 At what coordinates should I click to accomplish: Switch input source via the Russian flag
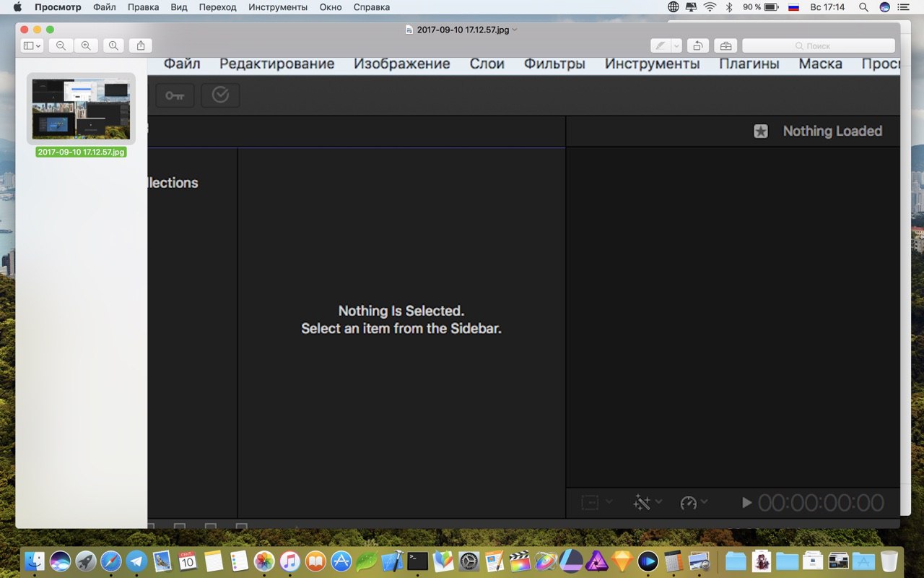click(x=793, y=7)
